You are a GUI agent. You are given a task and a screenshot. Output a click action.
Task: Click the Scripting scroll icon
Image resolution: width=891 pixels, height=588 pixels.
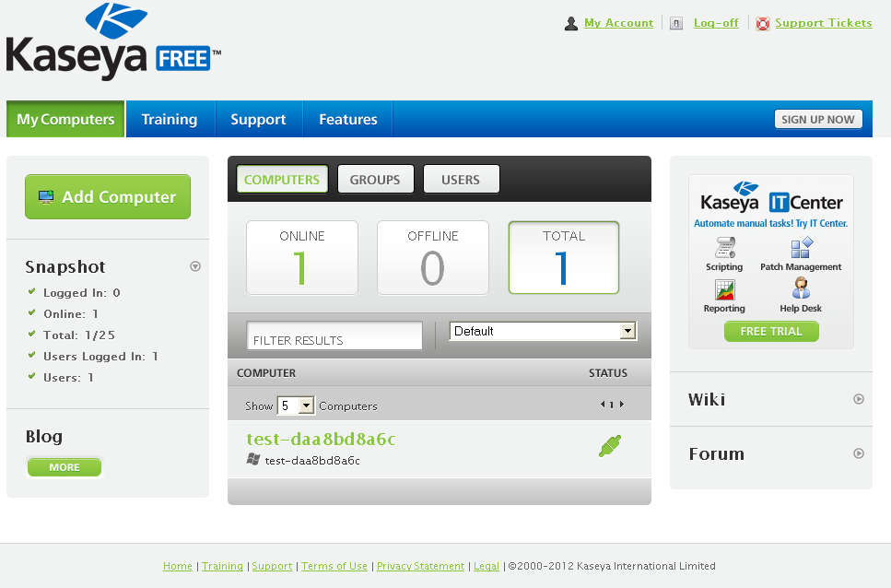[x=724, y=248]
